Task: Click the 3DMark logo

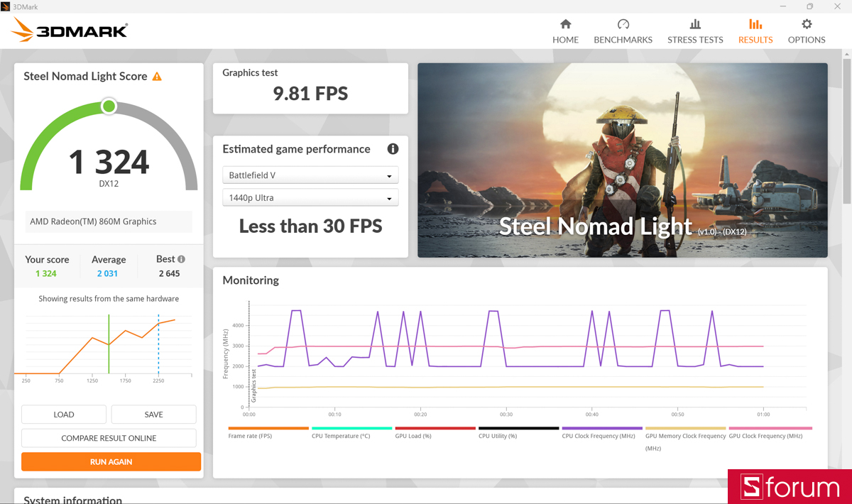Action: [67, 29]
